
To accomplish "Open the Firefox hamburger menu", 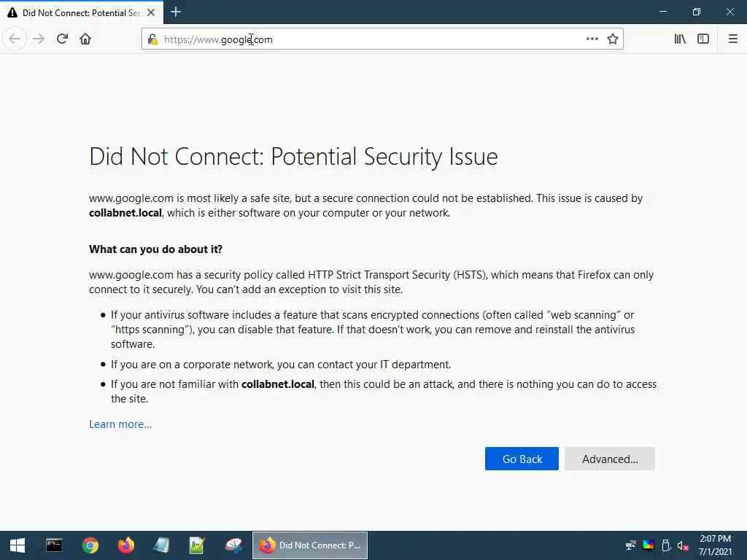I will [x=732, y=39].
